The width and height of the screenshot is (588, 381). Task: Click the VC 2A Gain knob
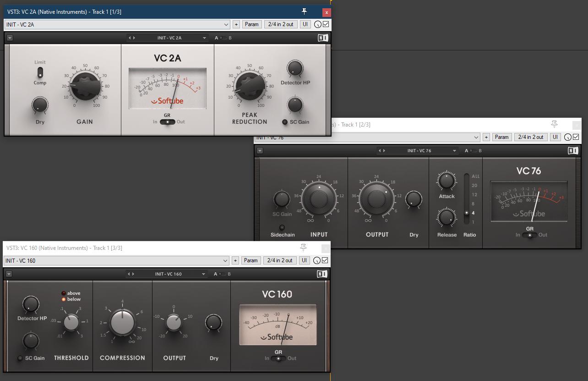86,86
